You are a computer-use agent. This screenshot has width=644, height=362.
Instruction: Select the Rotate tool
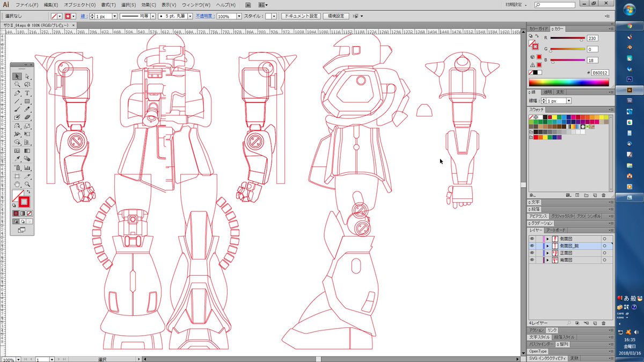click(17, 126)
